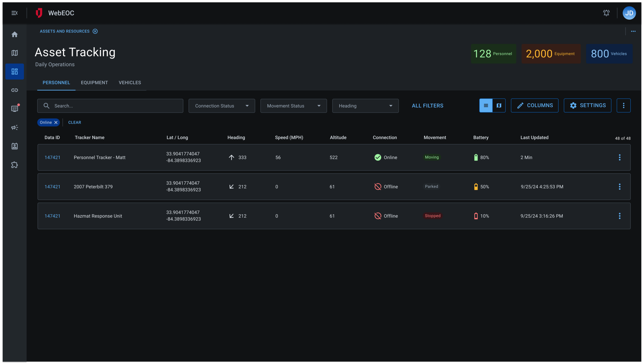Open row actions for Personnel Tracker - Matt
The image size is (644, 363).
click(620, 157)
